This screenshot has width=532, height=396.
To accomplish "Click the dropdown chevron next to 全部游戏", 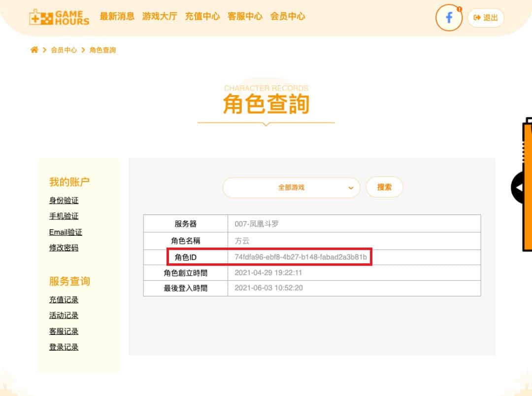I will 351,188.
